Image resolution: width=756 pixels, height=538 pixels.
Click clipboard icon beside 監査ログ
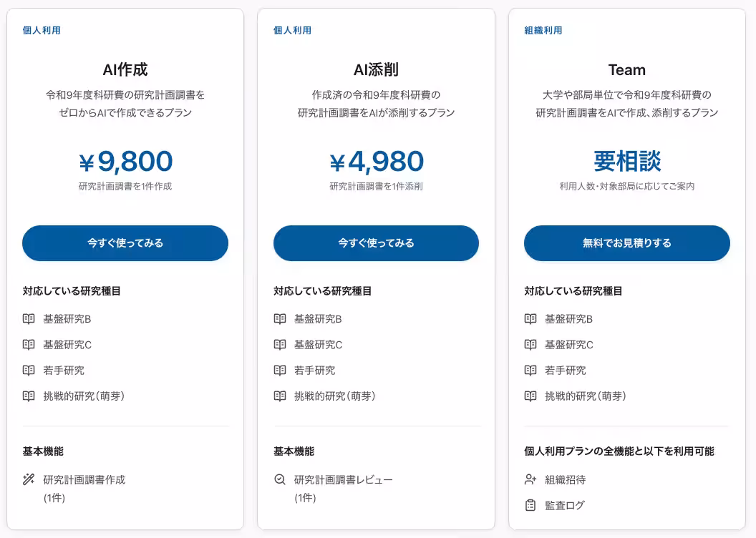[530, 505]
